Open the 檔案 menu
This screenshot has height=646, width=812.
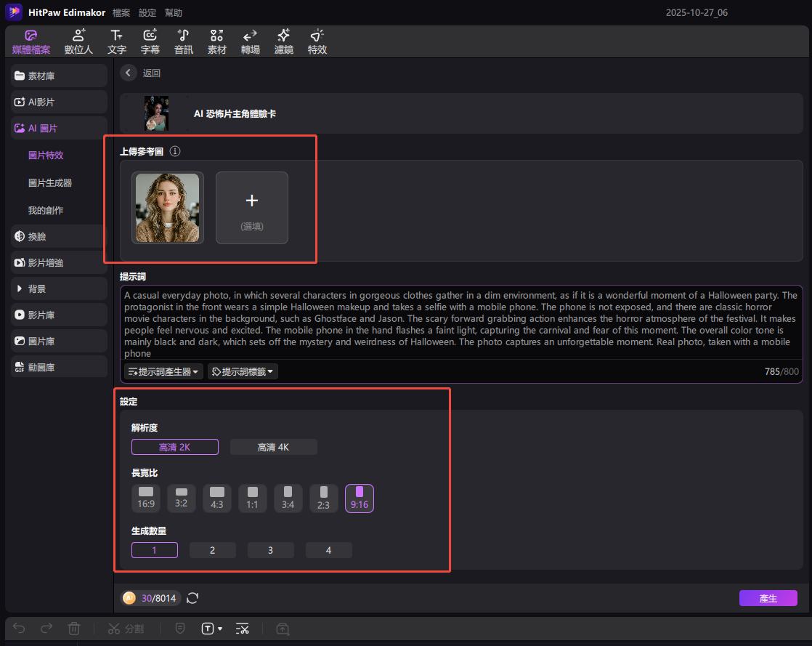[121, 13]
